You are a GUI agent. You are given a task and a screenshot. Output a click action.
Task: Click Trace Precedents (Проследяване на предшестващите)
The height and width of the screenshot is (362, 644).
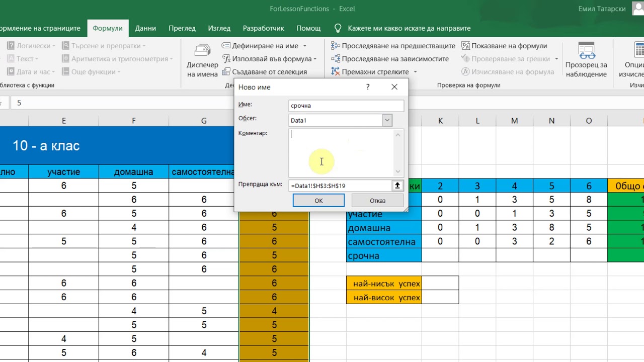tap(393, 46)
